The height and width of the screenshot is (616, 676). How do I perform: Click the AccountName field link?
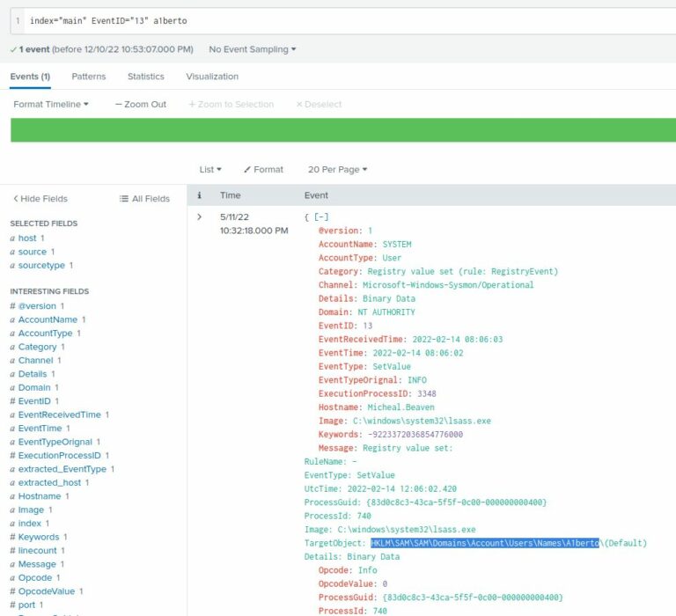coord(48,319)
